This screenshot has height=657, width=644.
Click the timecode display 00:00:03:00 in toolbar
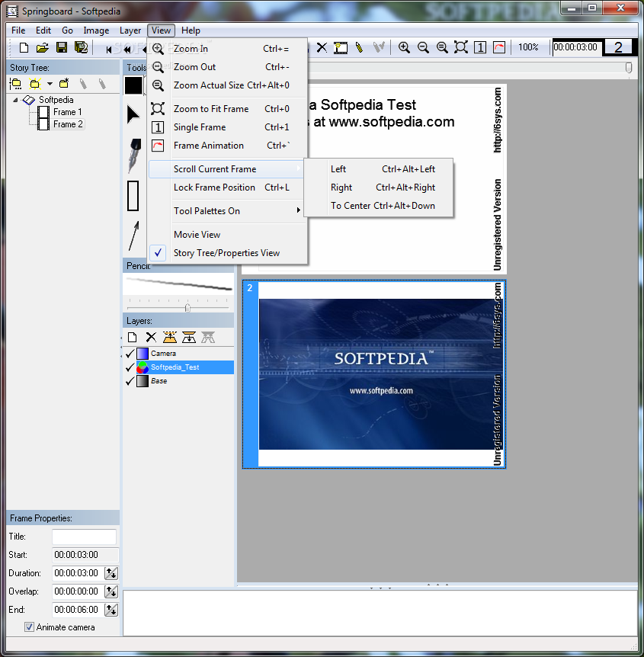[576, 47]
